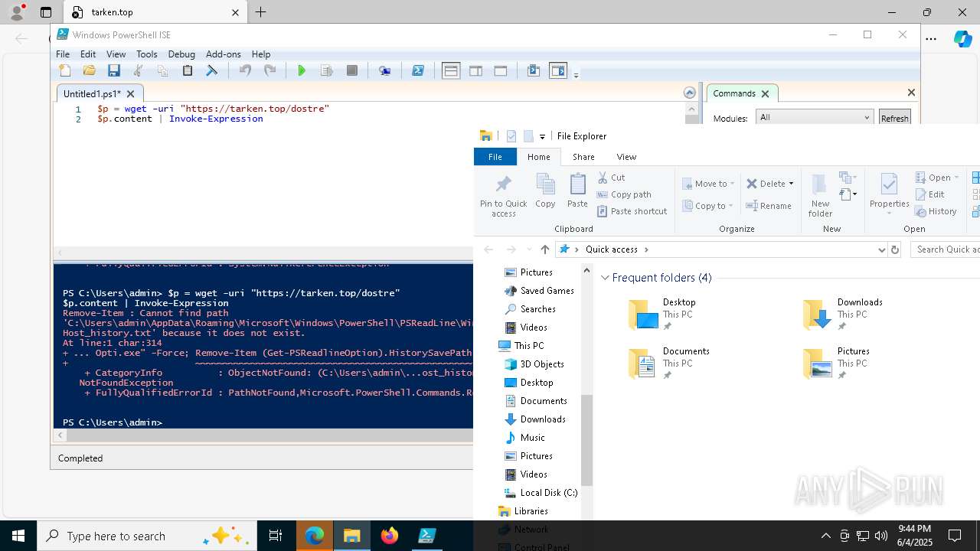Click the Show Command Window icon
980x551 pixels.
[x=534, y=70]
